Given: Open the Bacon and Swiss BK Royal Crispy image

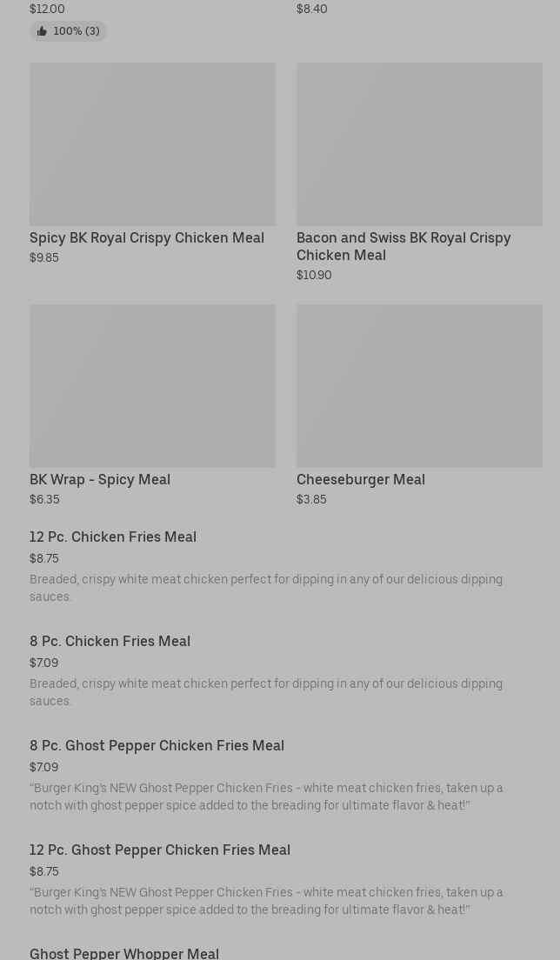Looking at the screenshot, I should [x=419, y=143].
